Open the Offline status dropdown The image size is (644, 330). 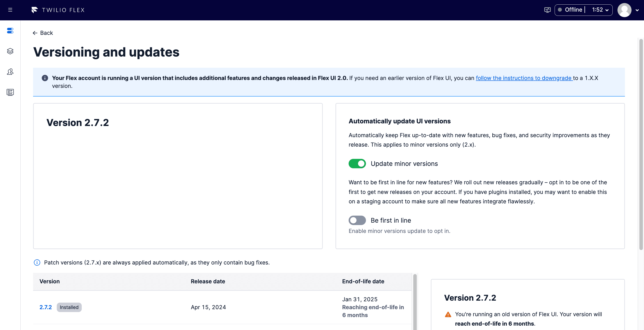(x=583, y=10)
